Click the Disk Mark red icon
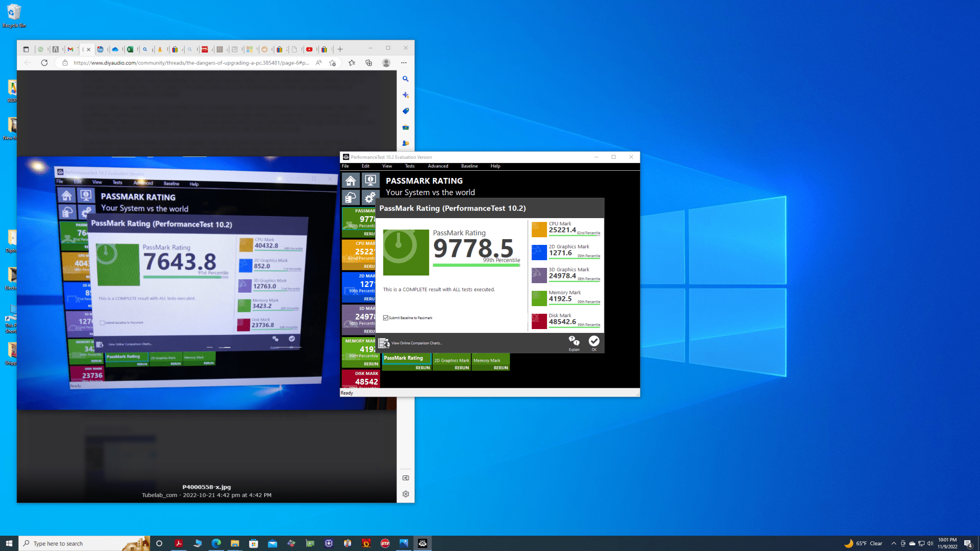The height and width of the screenshot is (551, 980). click(x=539, y=321)
